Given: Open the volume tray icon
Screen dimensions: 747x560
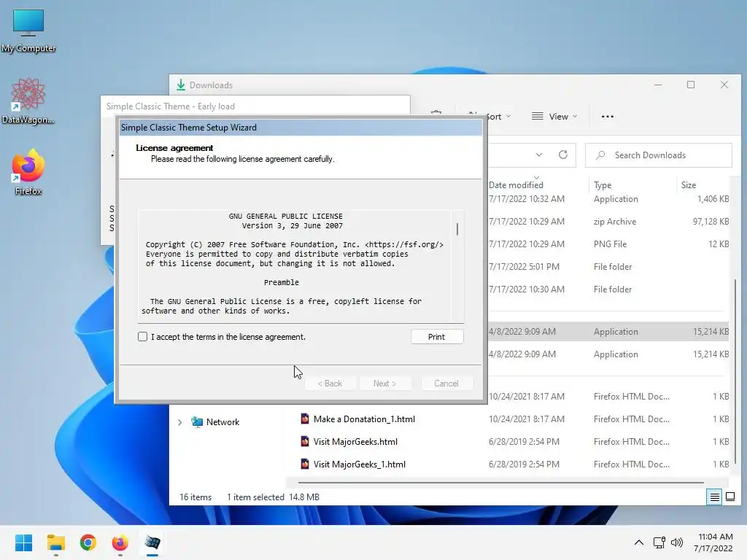Looking at the screenshot, I should pyautogui.click(x=676, y=542).
